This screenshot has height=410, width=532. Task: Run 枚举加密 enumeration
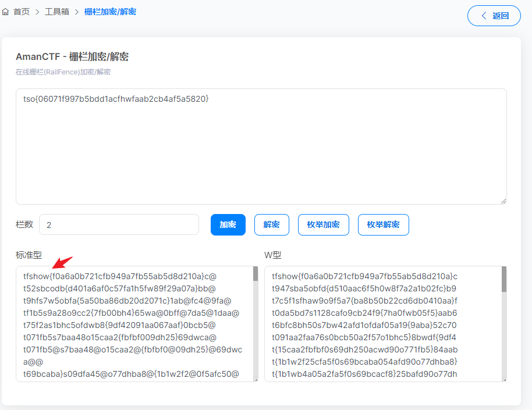323,224
